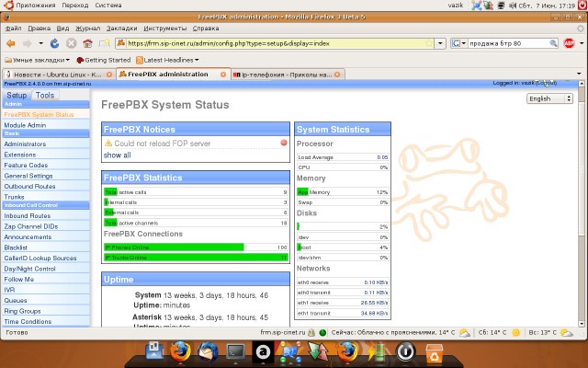Image resolution: width=588 pixels, height=368 pixels.
Task: Expand the Latest Headlines feed dropdown
Action: [x=167, y=60]
